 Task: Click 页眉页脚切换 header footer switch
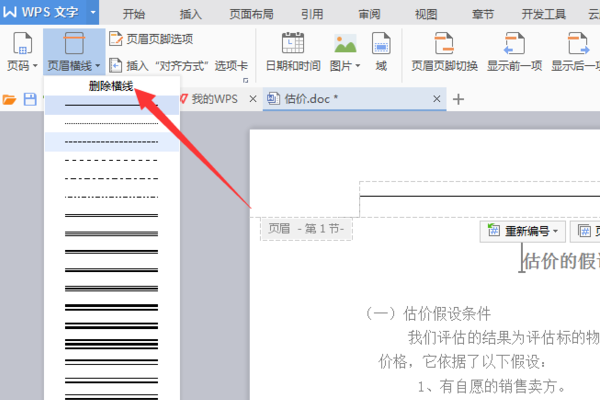coord(444,52)
